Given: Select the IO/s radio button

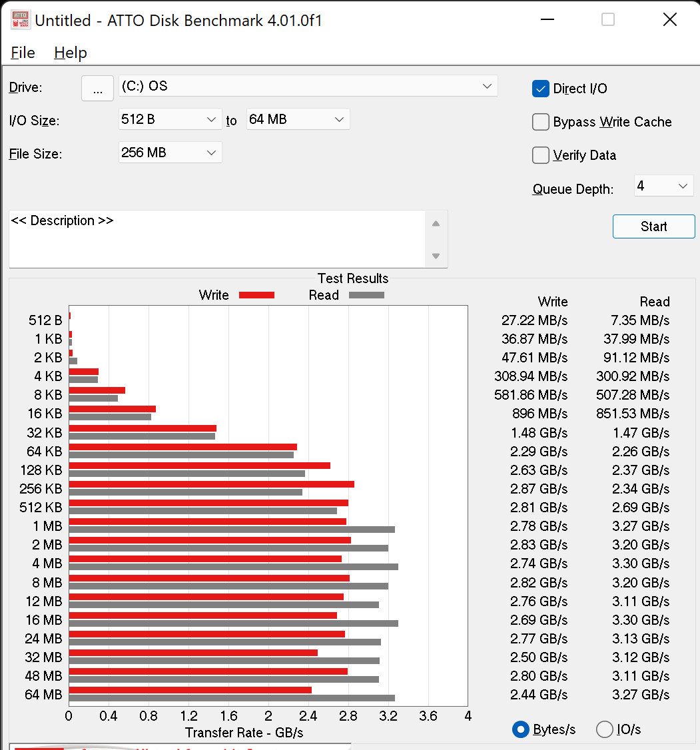Looking at the screenshot, I should coord(605,729).
